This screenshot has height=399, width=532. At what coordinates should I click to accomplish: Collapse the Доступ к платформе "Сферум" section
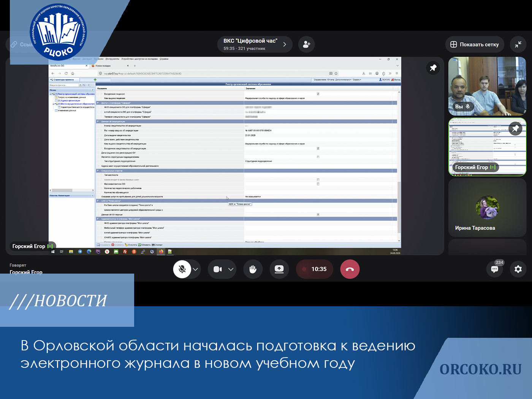(x=98, y=103)
